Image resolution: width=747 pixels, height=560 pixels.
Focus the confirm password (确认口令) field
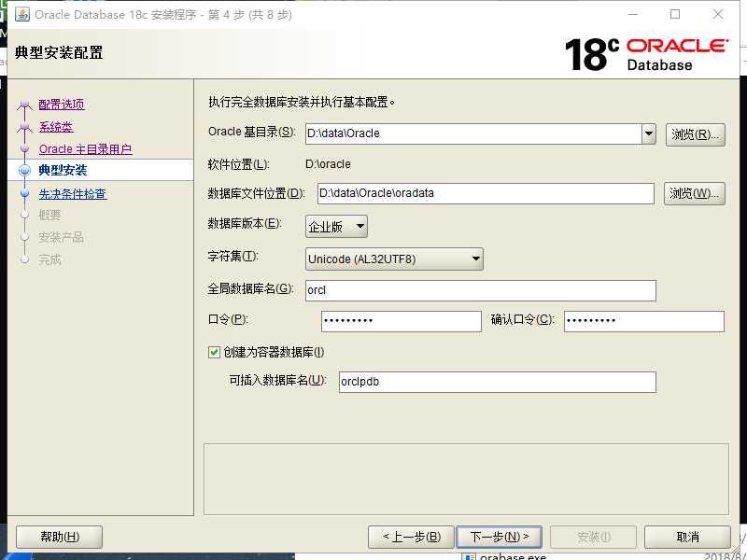[x=644, y=321]
